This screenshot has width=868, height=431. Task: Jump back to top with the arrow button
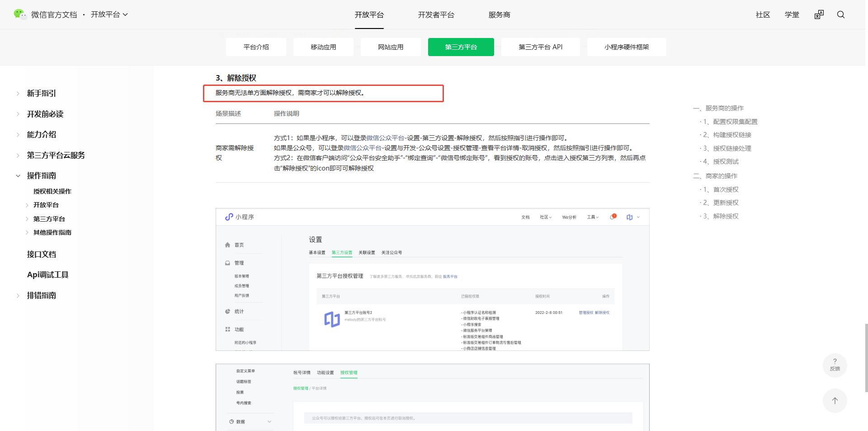tap(835, 400)
